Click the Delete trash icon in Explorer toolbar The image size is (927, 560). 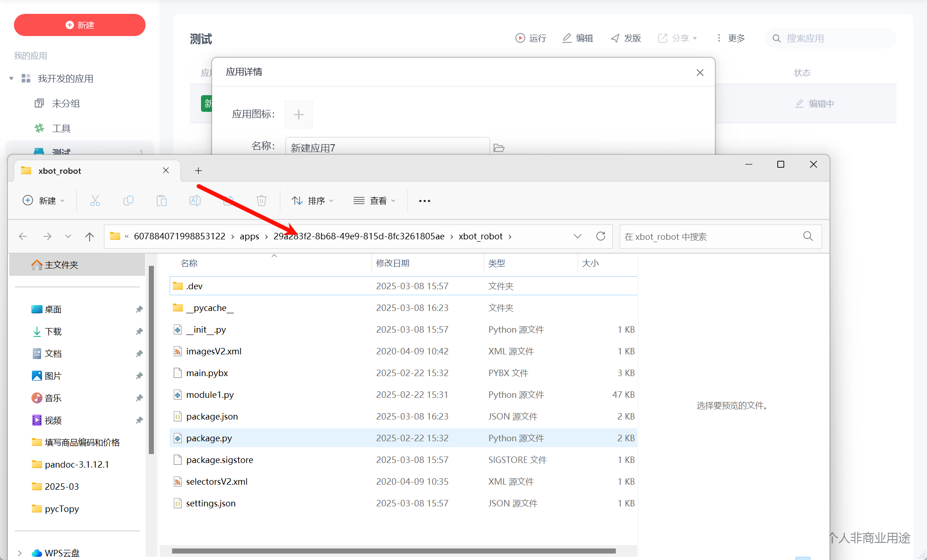pos(262,201)
